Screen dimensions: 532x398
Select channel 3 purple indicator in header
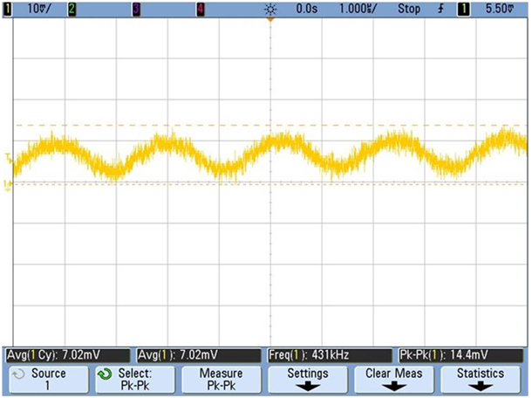pos(136,10)
